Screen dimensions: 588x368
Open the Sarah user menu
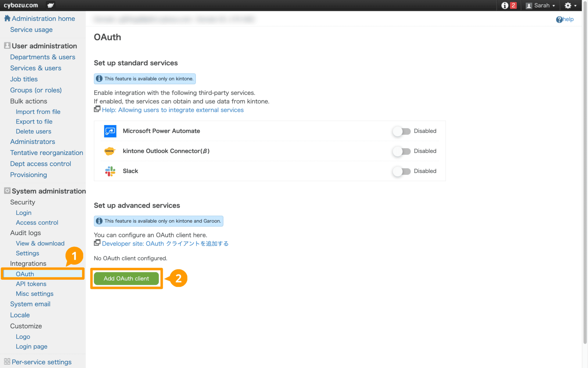(540, 6)
